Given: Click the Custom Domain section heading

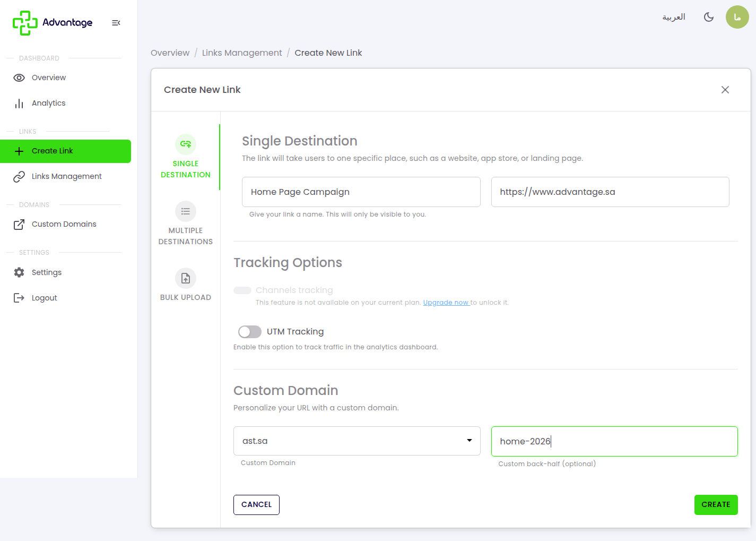Looking at the screenshot, I should [286, 391].
